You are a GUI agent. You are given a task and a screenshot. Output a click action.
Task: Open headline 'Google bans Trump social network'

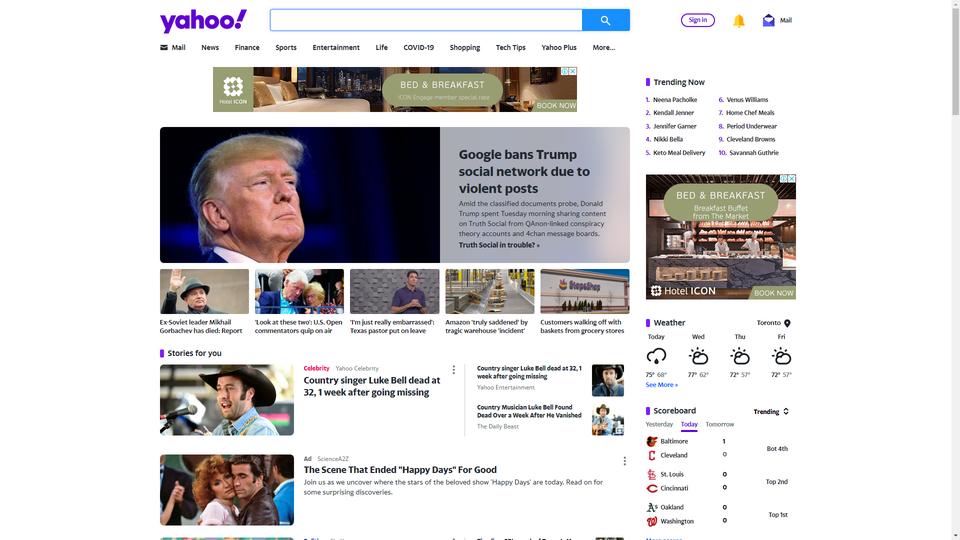click(x=524, y=171)
